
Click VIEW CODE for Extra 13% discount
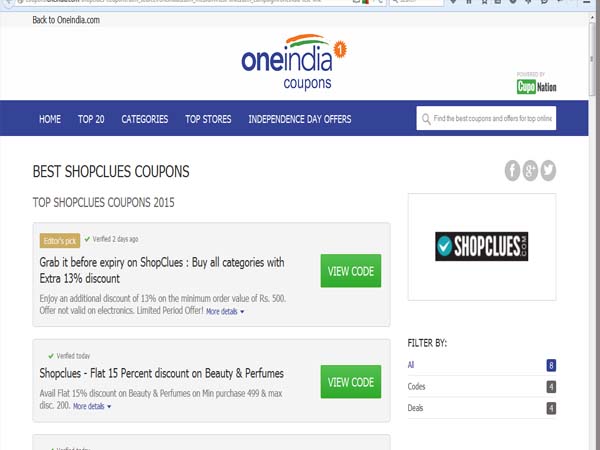coord(350,271)
